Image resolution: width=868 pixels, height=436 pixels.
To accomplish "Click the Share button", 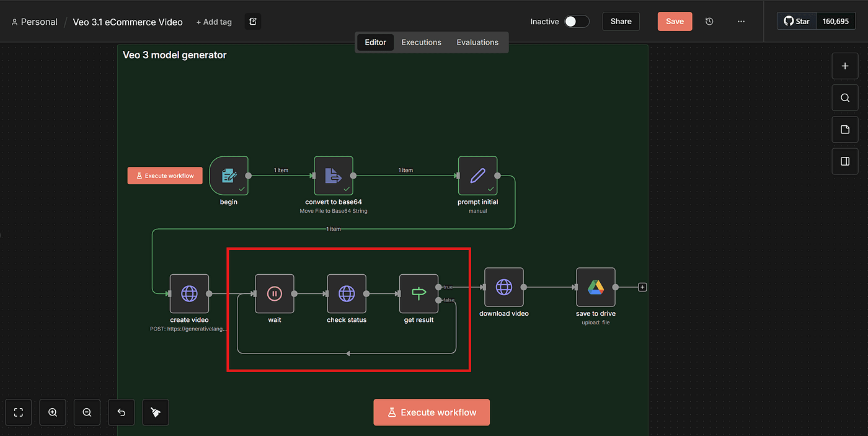I will [621, 22].
